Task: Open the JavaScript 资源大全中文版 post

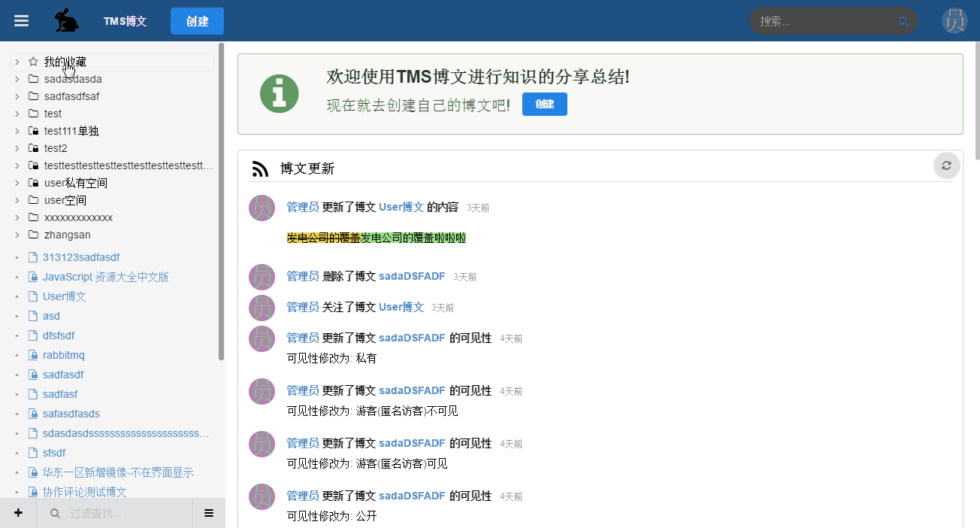Action: tap(105, 277)
